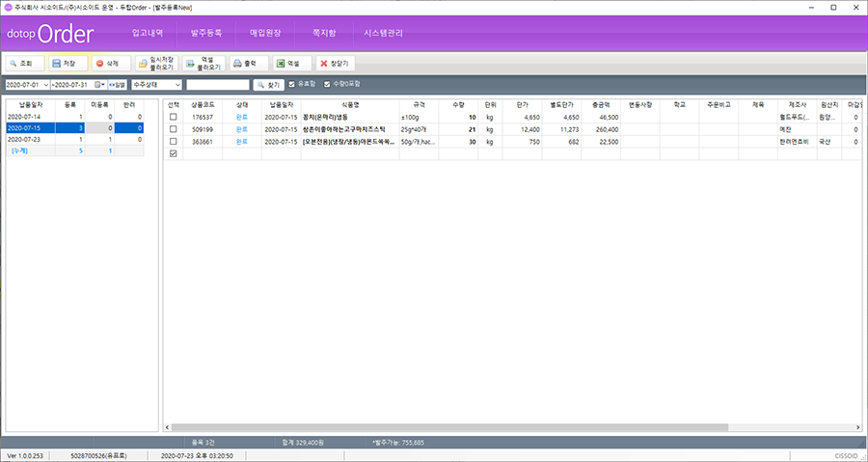Click the 찾기 find button

point(268,85)
